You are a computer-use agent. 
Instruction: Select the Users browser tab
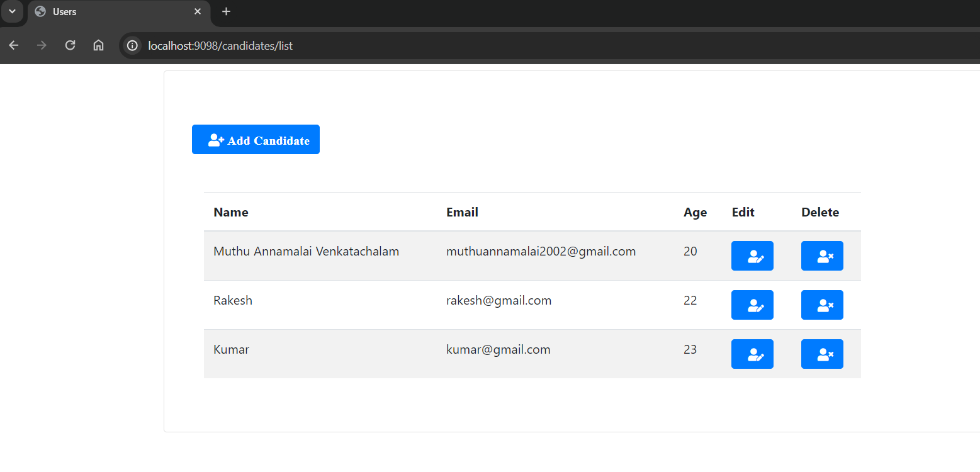119,12
